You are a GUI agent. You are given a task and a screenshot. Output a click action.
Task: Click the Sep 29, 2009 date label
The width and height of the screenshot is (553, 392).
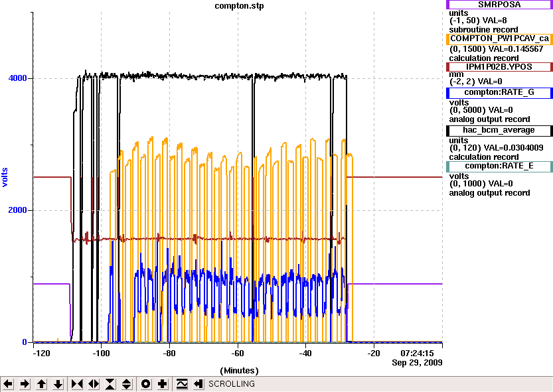(417, 363)
